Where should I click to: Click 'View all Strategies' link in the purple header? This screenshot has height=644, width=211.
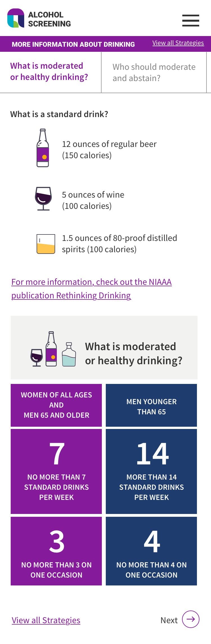click(178, 43)
